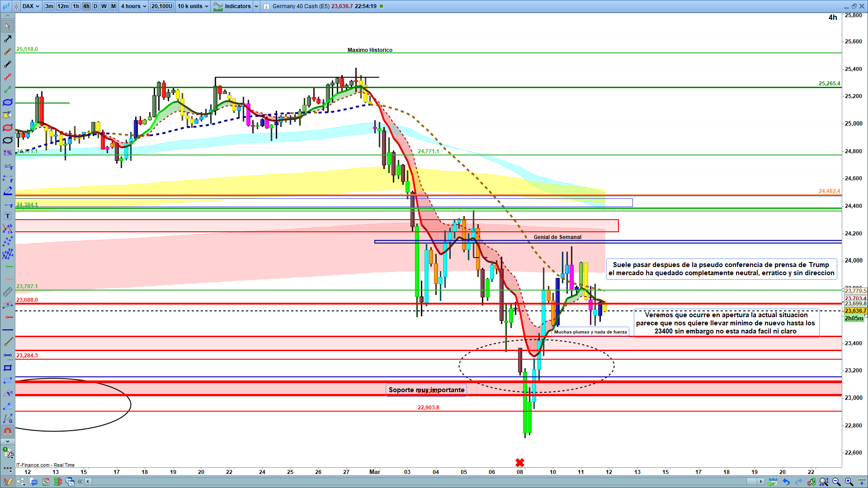The image size is (868, 488).
Task: Click the horizontal scrollbar right arrow
Action: coord(761,482)
